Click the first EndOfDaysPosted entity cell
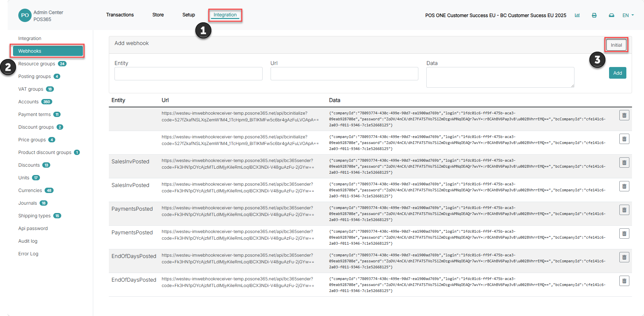The height and width of the screenshot is (316, 644). click(134, 256)
